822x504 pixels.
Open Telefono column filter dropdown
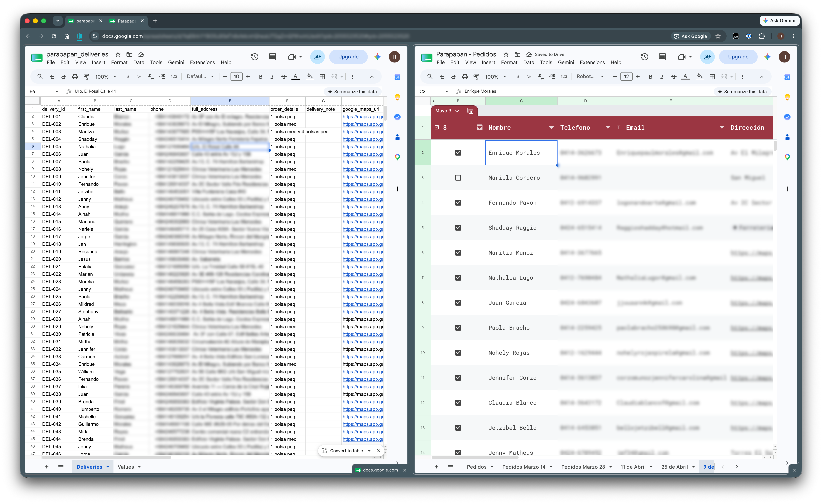(x=608, y=128)
